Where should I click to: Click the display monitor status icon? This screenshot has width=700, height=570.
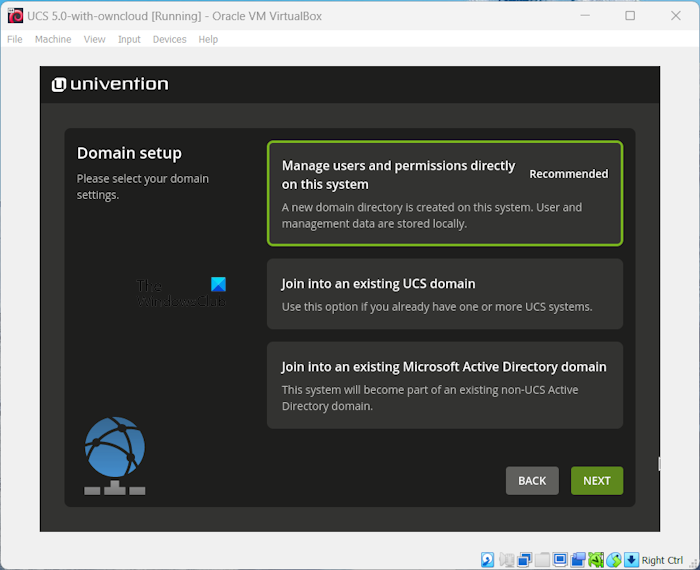[560, 560]
